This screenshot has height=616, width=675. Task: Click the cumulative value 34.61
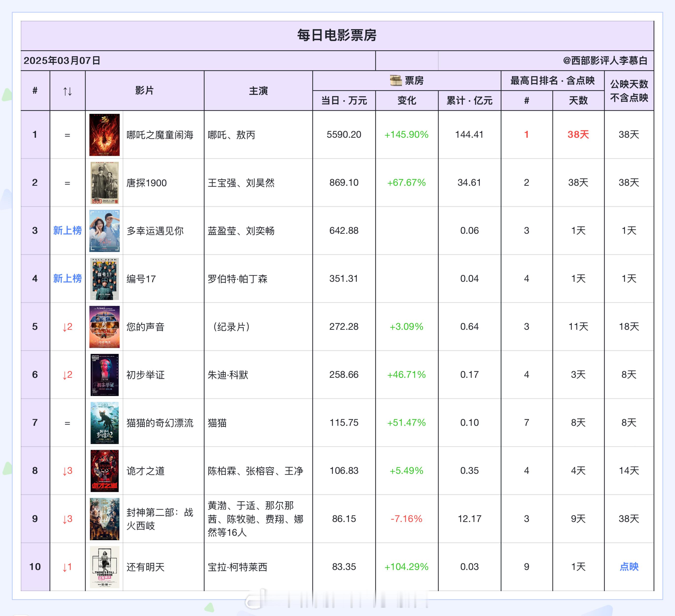[x=469, y=183]
